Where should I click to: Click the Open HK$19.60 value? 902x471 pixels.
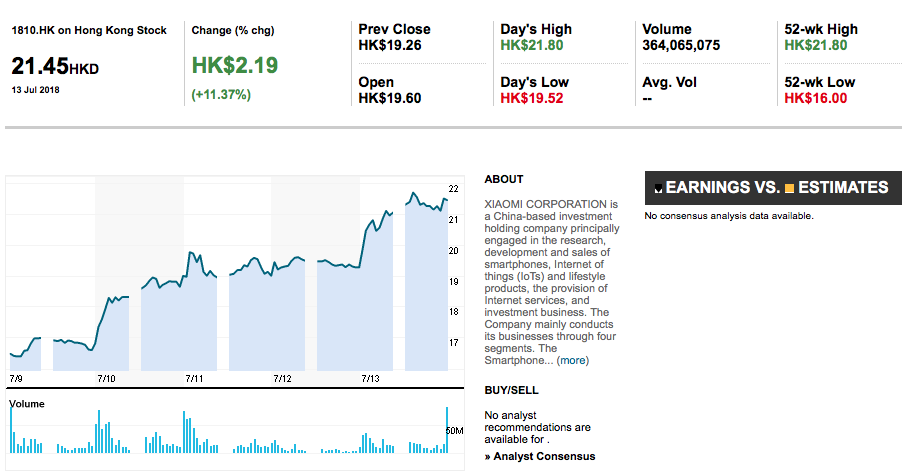392,98
